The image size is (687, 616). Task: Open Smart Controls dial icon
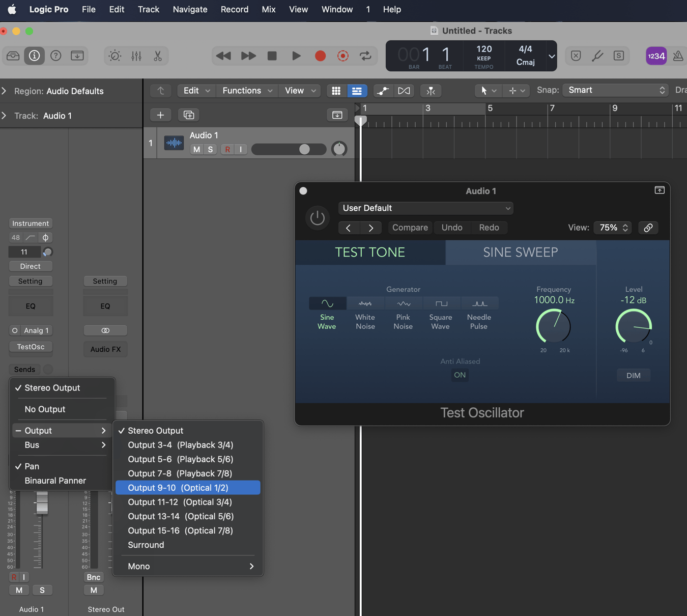click(x=115, y=56)
